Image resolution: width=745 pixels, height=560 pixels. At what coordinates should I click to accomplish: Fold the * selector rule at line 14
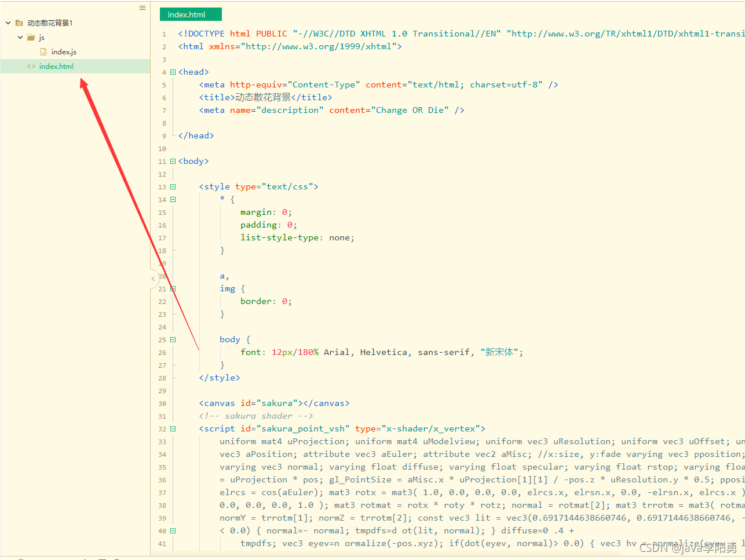click(x=173, y=200)
